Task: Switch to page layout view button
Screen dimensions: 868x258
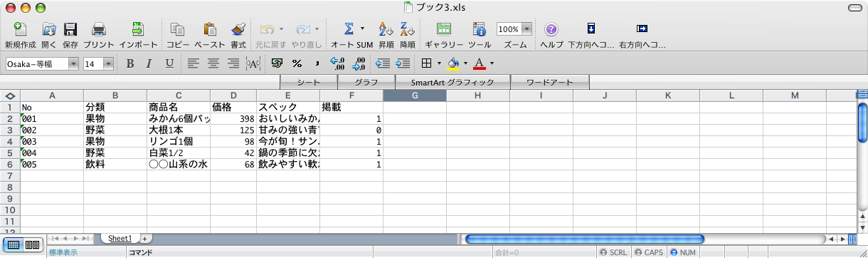Action: click(x=32, y=245)
